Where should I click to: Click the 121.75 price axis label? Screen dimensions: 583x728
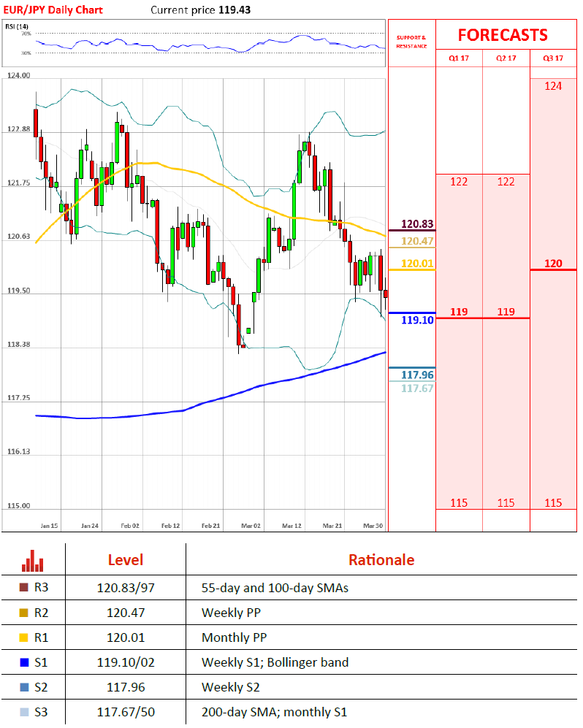pos(18,183)
